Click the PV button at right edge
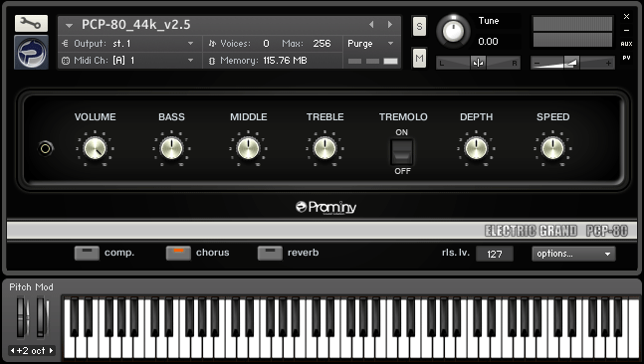This screenshot has width=644, height=364. (626, 58)
